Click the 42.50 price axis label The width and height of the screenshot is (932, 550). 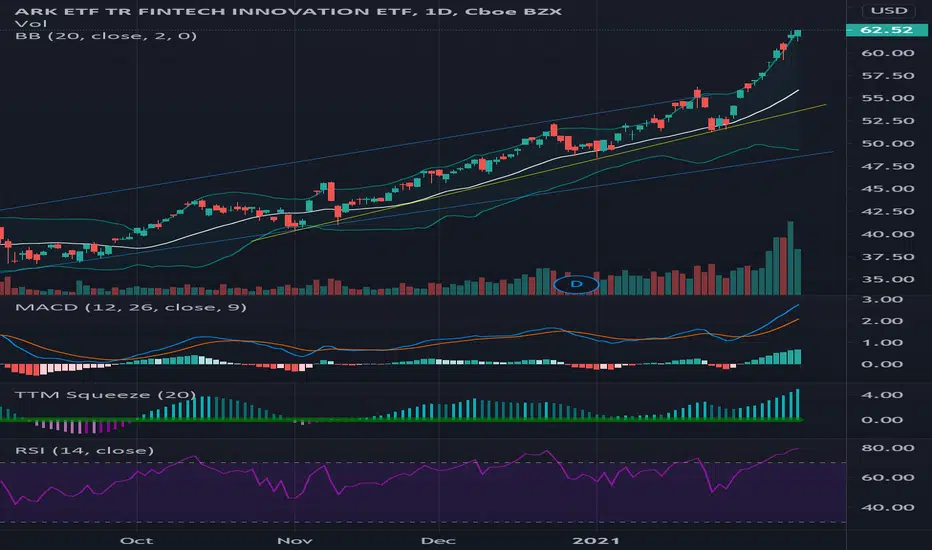click(x=888, y=211)
